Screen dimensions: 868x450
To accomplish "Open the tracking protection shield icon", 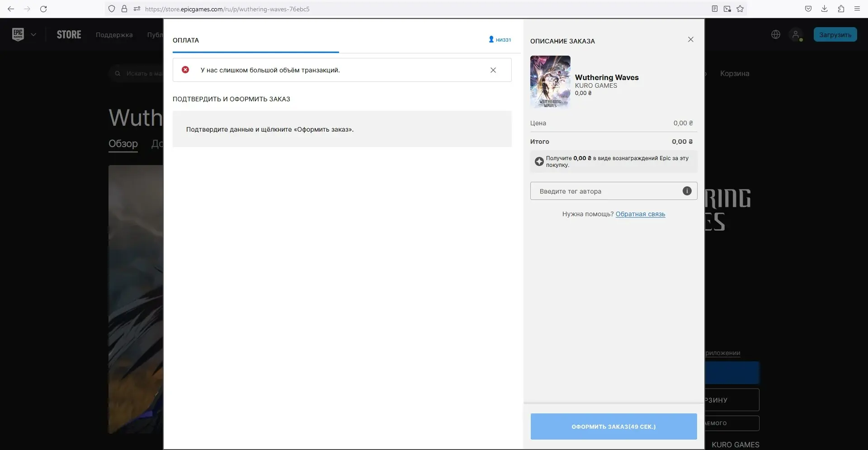I will (112, 9).
